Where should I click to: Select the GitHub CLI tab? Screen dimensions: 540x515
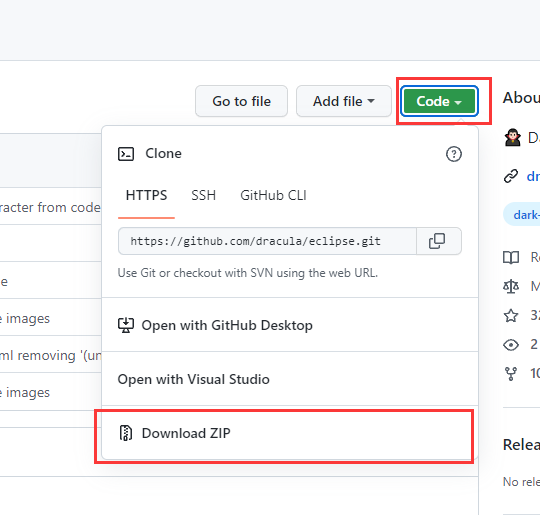[x=273, y=195]
